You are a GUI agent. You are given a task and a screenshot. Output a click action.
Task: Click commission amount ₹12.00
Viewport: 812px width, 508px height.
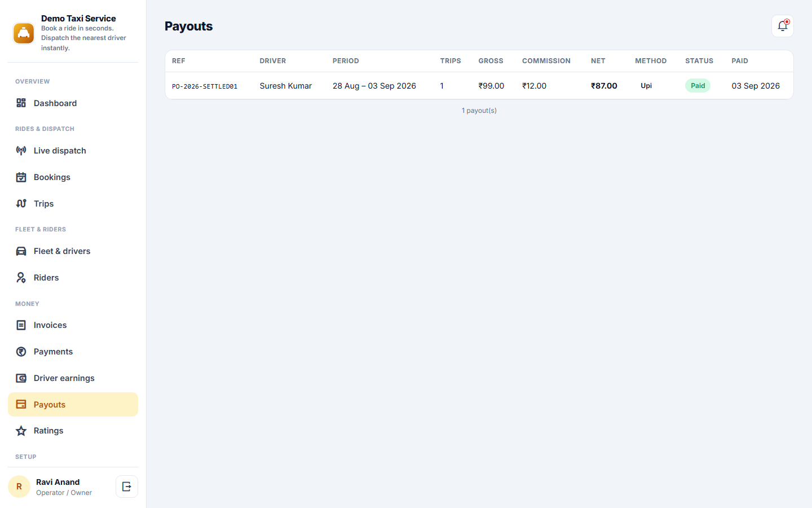tap(534, 86)
